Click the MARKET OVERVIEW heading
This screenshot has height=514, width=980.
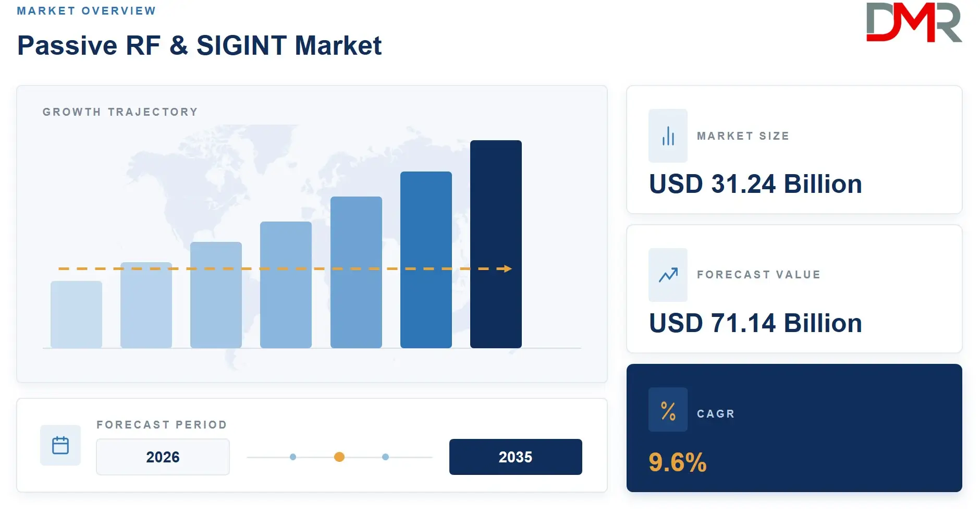click(87, 11)
